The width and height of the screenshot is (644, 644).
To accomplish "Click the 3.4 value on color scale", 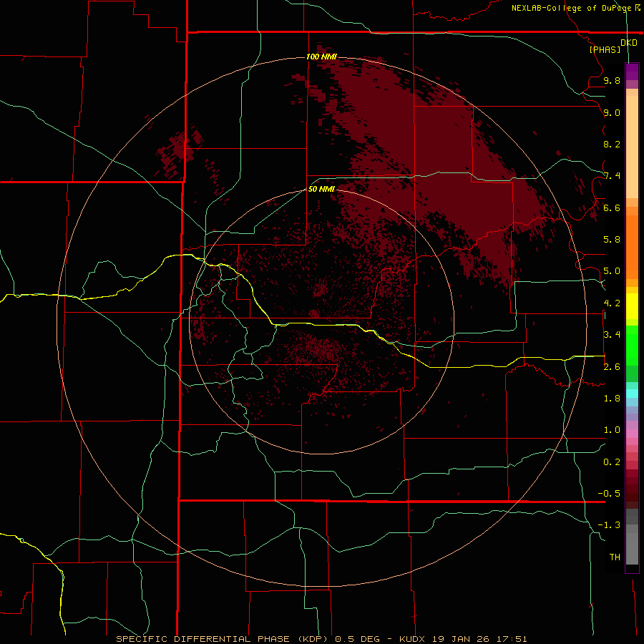I will click(x=612, y=335).
